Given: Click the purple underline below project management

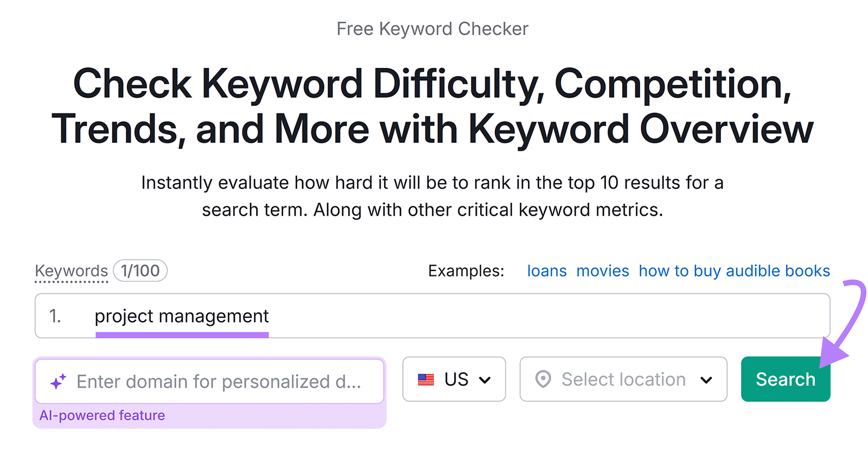Looking at the screenshot, I should pos(182,333).
